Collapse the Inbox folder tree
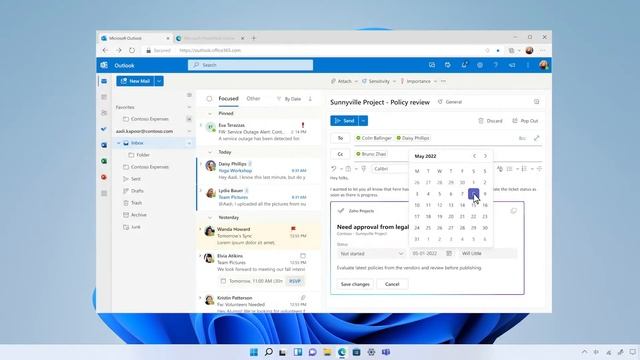Viewport: 640px width, 360px height. [119, 143]
